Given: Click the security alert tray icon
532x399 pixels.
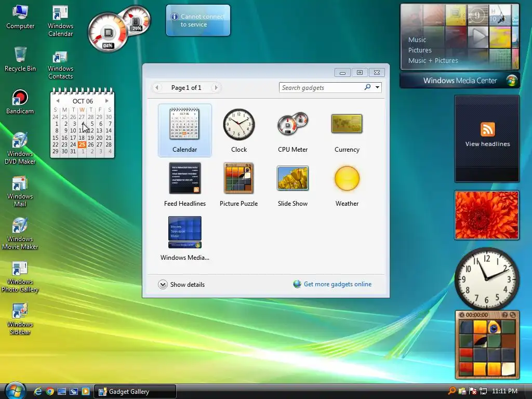Looking at the screenshot, I should coord(473,391).
